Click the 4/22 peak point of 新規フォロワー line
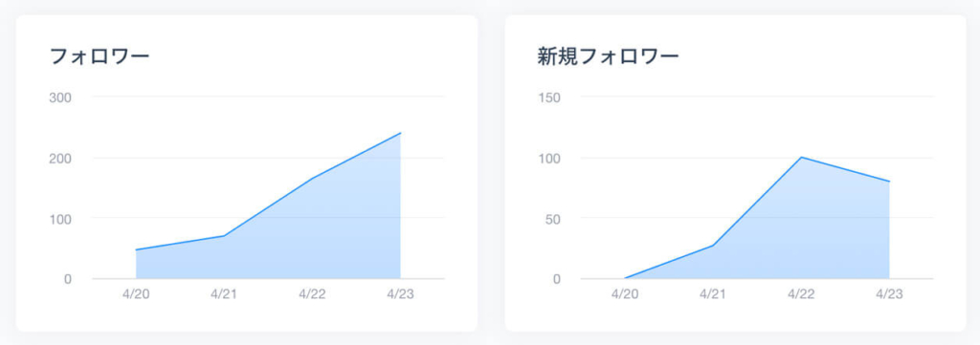Viewport: 980px width, 345px height. pos(801,158)
